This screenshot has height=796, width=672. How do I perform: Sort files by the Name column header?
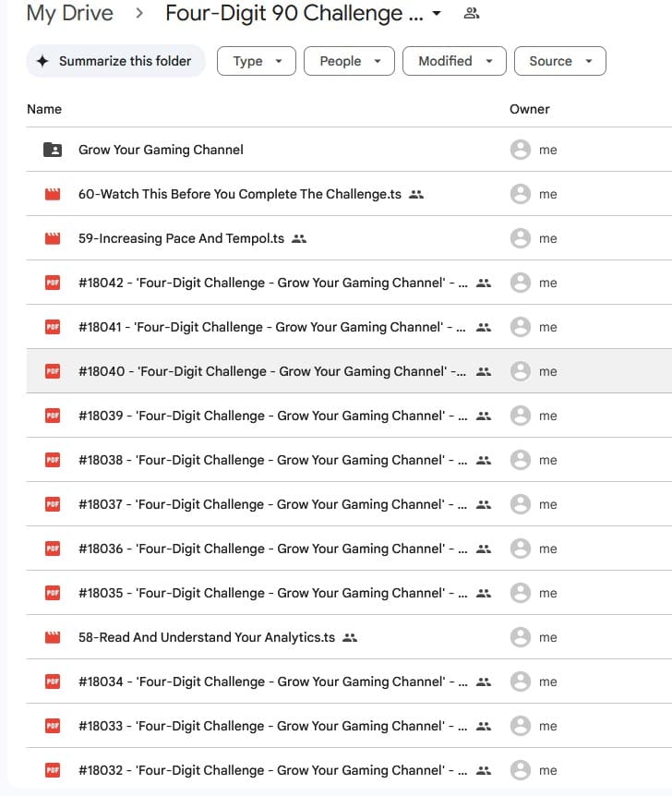[x=44, y=109]
